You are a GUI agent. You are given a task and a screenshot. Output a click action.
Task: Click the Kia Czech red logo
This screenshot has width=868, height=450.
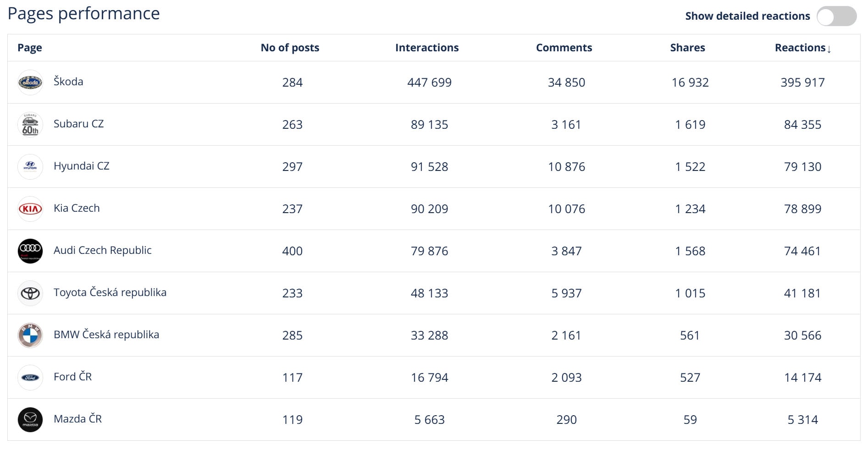coord(30,209)
